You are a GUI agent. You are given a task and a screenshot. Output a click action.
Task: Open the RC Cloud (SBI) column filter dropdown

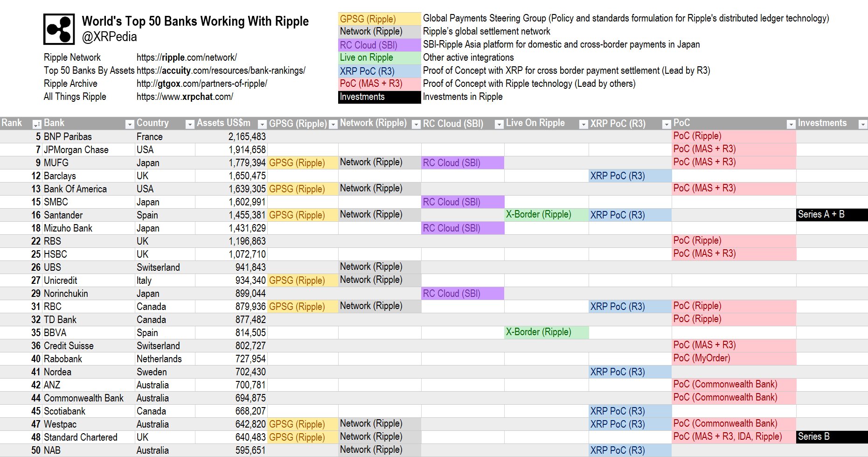[499, 124]
